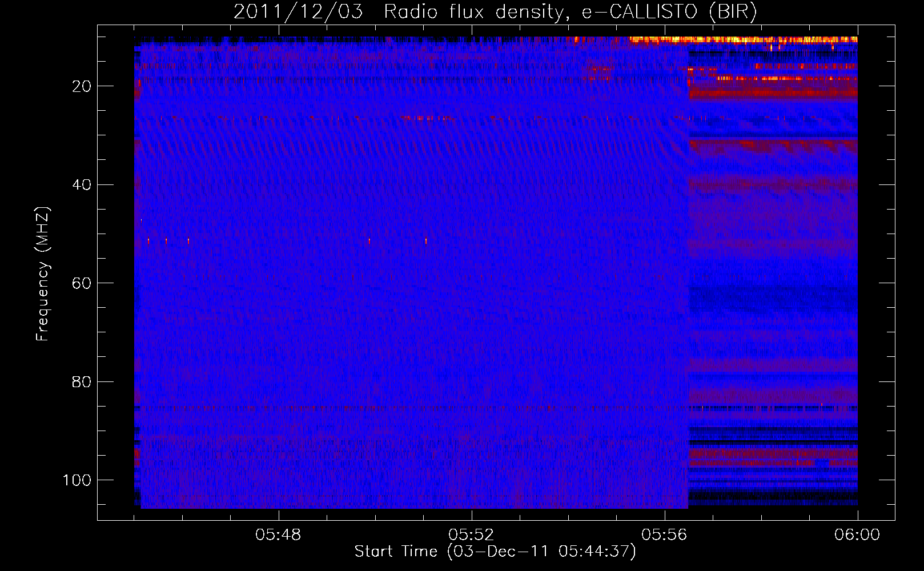Click the frequency tick label "100"

[77, 480]
